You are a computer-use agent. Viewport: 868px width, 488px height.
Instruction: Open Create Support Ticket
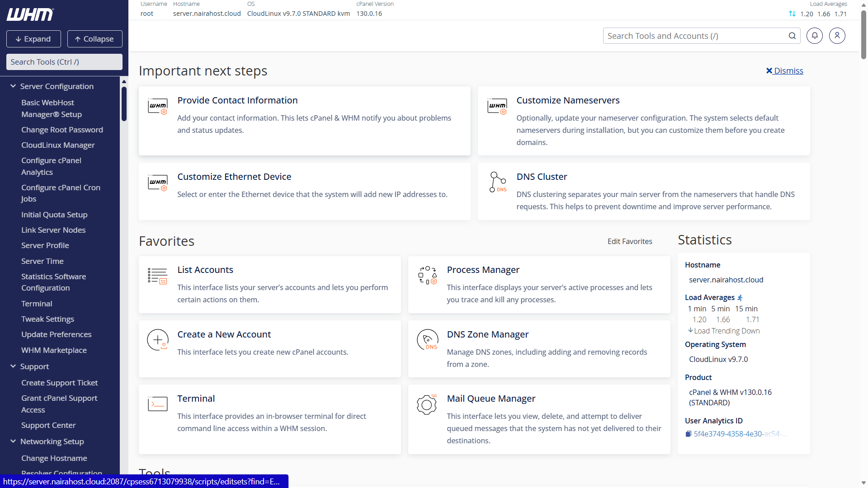coord(59,383)
